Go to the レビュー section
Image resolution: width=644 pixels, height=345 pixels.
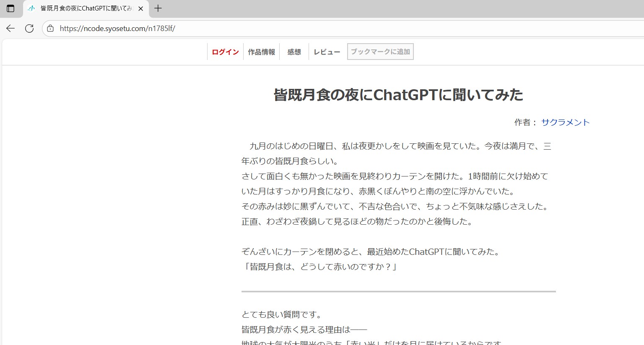[327, 52]
